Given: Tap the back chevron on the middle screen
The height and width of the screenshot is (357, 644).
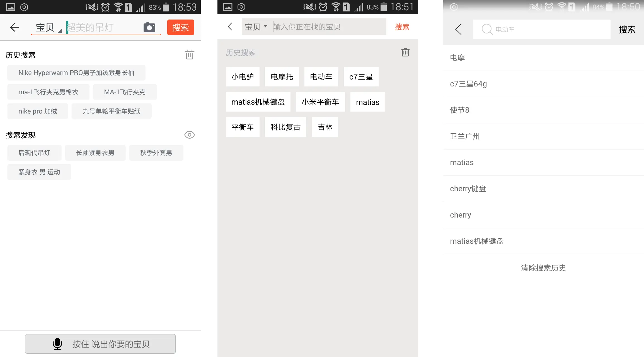Looking at the screenshot, I should click(x=230, y=26).
